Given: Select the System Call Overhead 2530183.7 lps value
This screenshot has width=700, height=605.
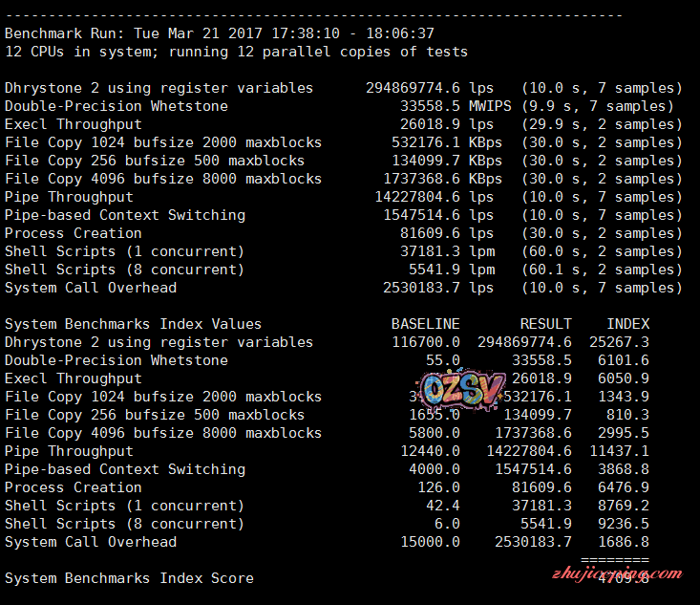Looking at the screenshot, I should 435,288.
